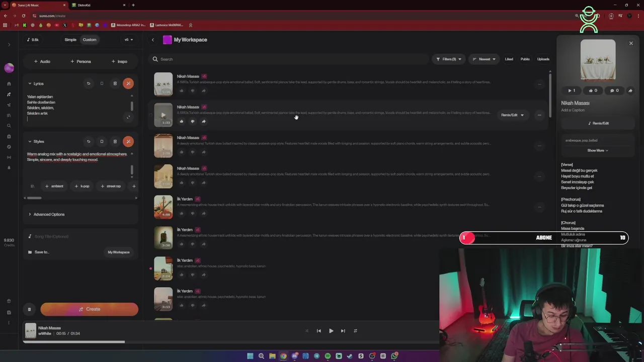Image resolution: width=644 pixels, height=362 pixels.
Task: Save the Styles preset with bookmark icon
Action: pyautogui.click(x=102, y=141)
